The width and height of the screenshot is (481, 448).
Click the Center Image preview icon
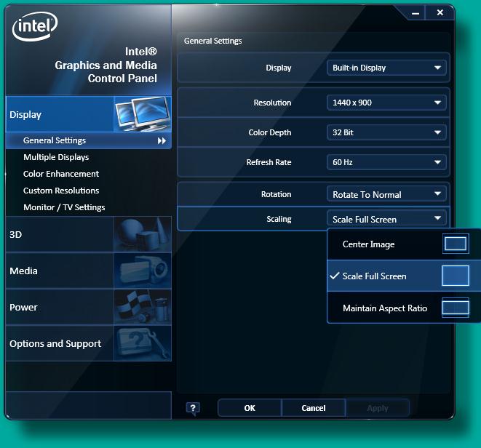coord(456,244)
